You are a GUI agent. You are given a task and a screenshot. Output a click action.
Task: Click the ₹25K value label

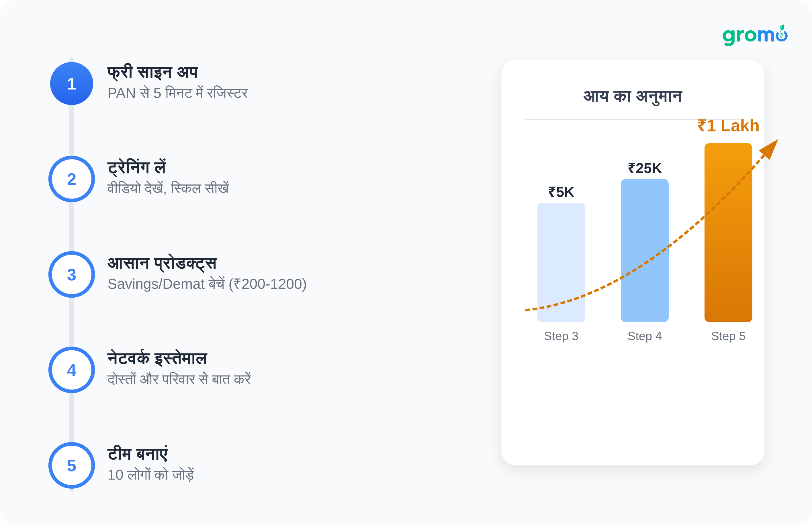coord(645,168)
